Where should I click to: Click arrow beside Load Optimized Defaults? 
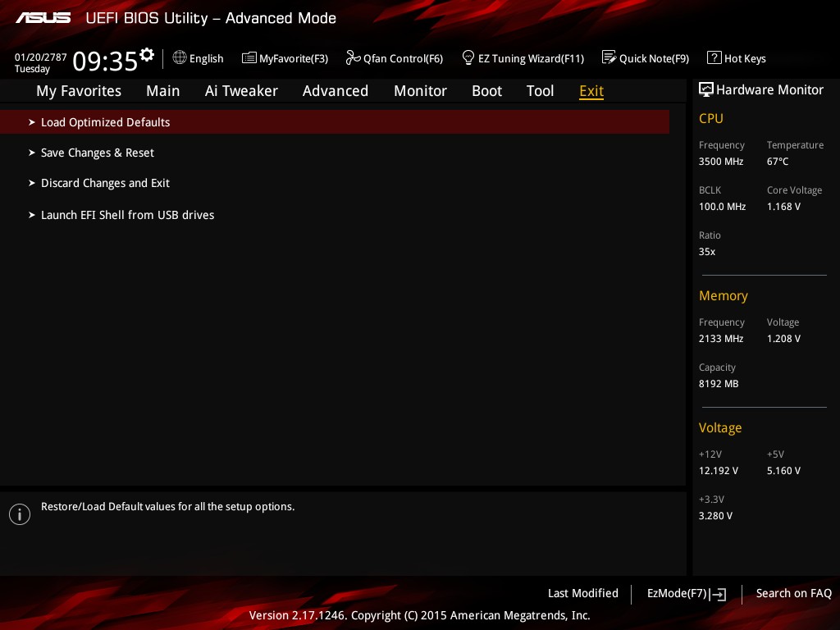click(x=32, y=122)
